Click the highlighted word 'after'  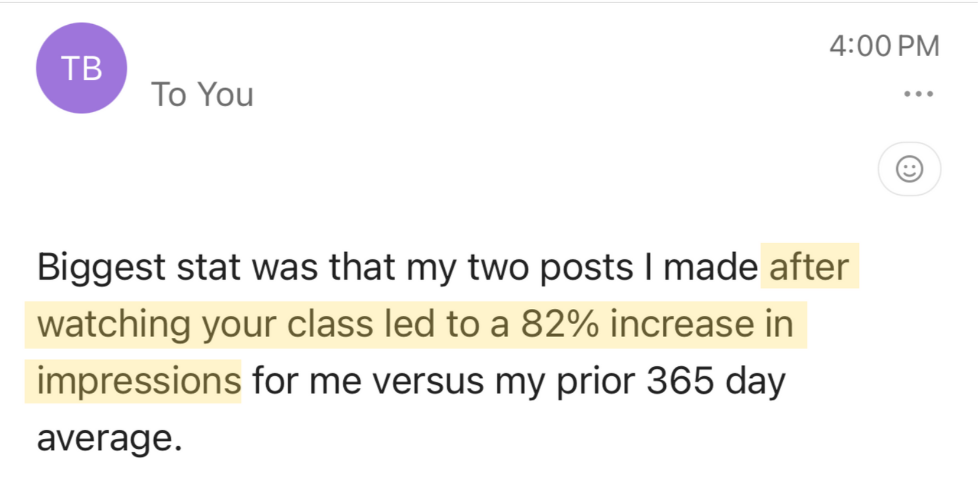point(809,267)
